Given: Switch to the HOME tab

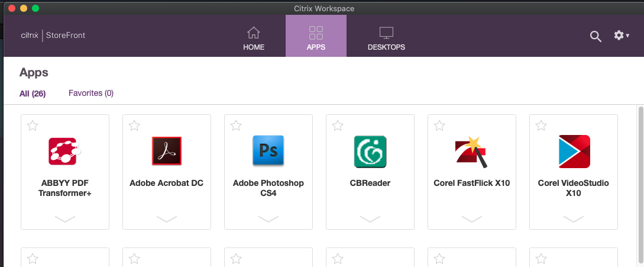Looking at the screenshot, I should point(254,39).
